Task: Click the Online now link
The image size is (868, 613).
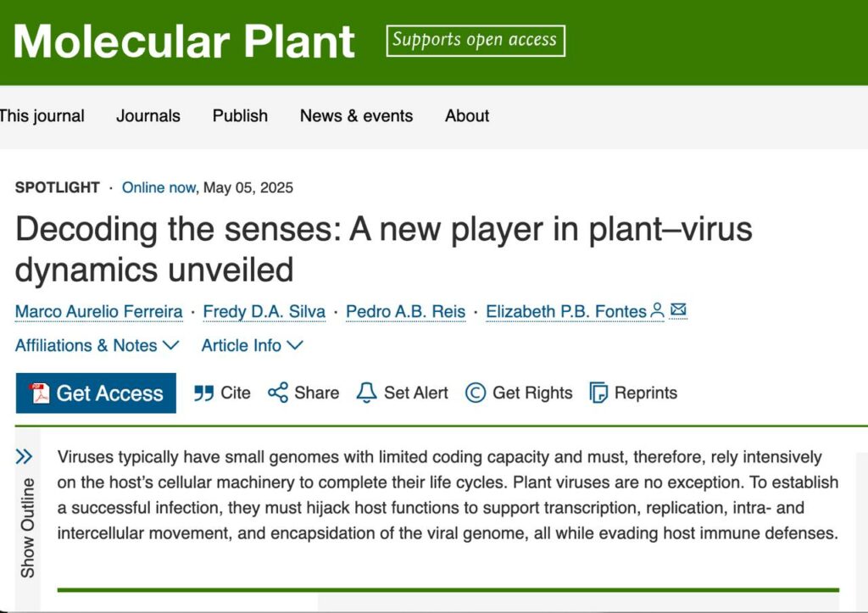Action: 159,187
